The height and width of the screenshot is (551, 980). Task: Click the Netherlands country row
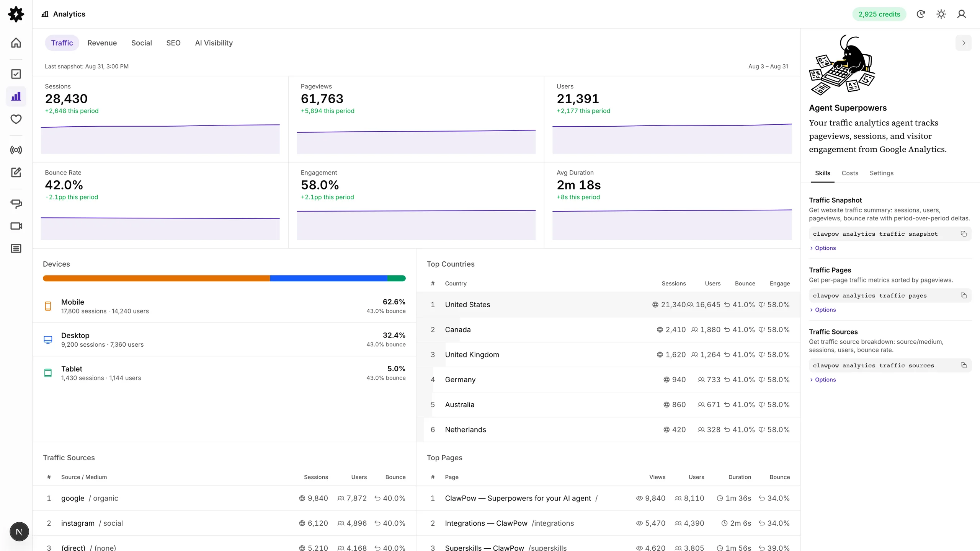click(608, 429)
